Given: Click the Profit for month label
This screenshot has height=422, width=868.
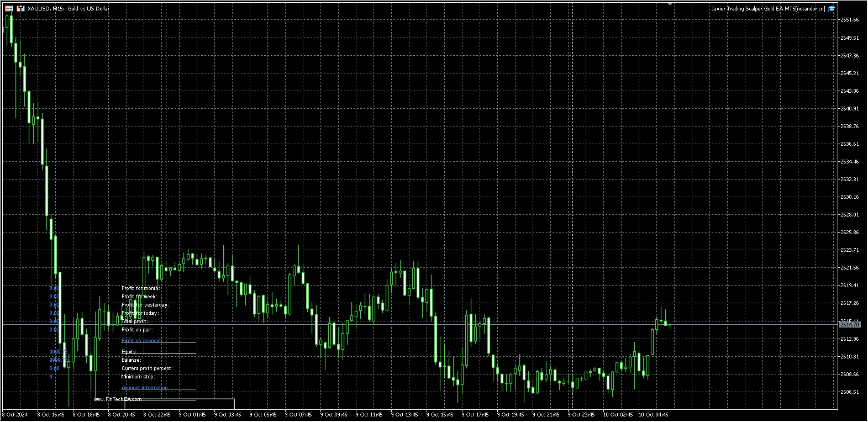Looking at the screenshot, I should 140,288.
